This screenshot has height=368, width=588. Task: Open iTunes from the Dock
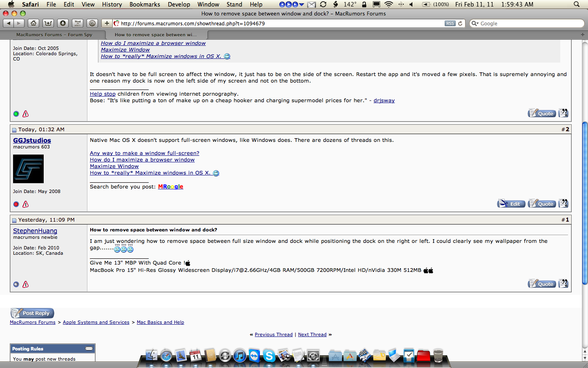[x=240, y=356]
